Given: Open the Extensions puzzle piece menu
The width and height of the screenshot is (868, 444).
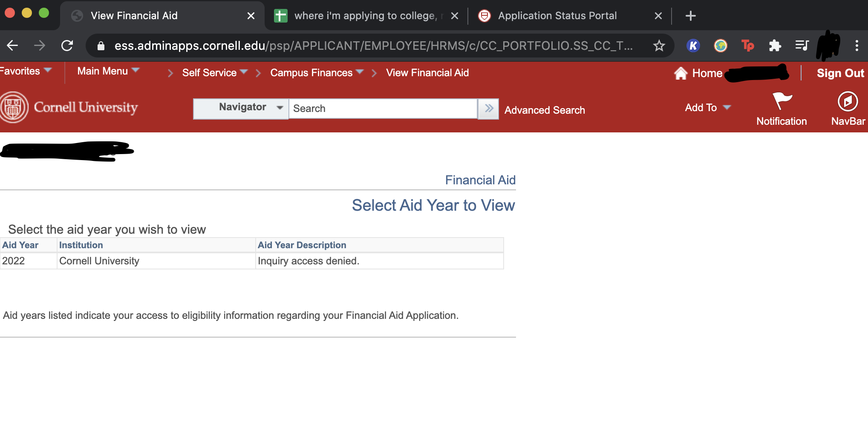Looking at the screenshot, I should click(x=775, y=46).
